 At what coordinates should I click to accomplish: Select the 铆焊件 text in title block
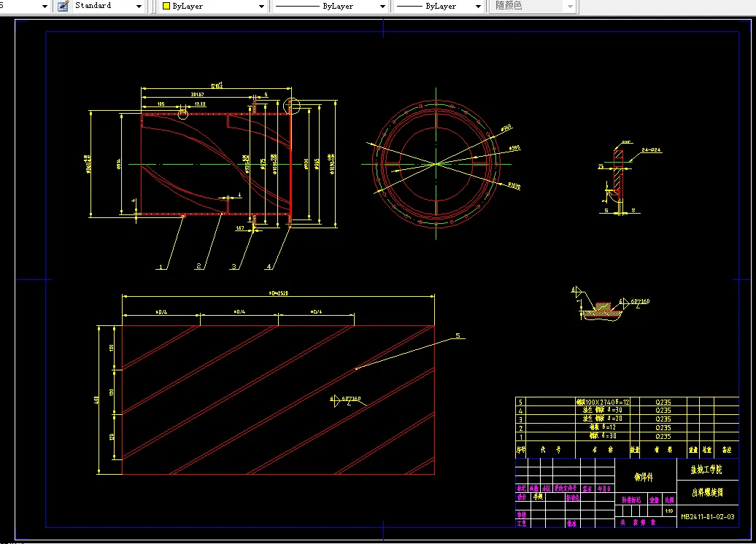click(x=644, y=477)
